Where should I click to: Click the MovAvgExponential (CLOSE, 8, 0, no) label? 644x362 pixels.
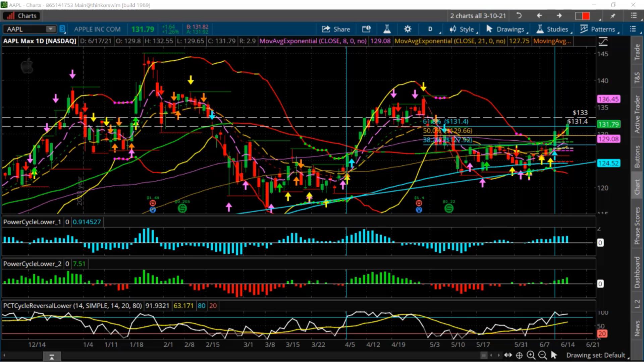point(313,41)
